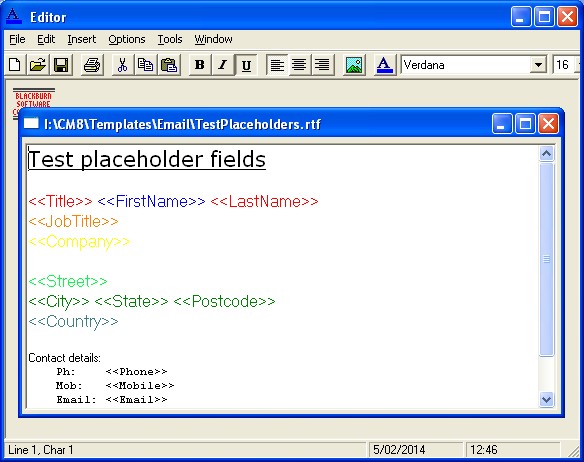Image resolution: width=584 pixels, height=462 pixels.
Task: Center align the text
Action: click(299, 65)
